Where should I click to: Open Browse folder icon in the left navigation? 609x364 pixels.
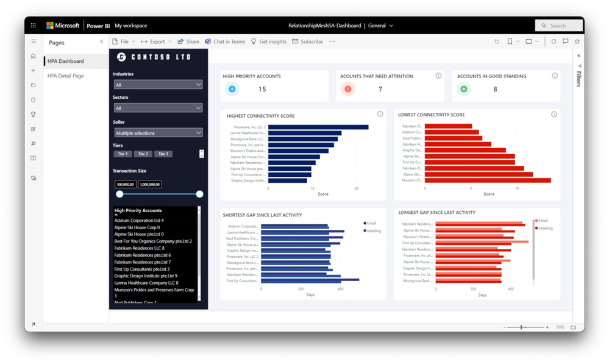[x=34, y=85]
